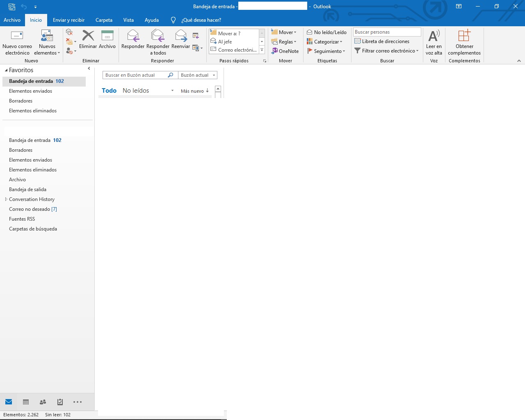Click the Ignore conversation icon
Image resolution: width=525 pixels, height=420 pixels.
click(69, 32)
